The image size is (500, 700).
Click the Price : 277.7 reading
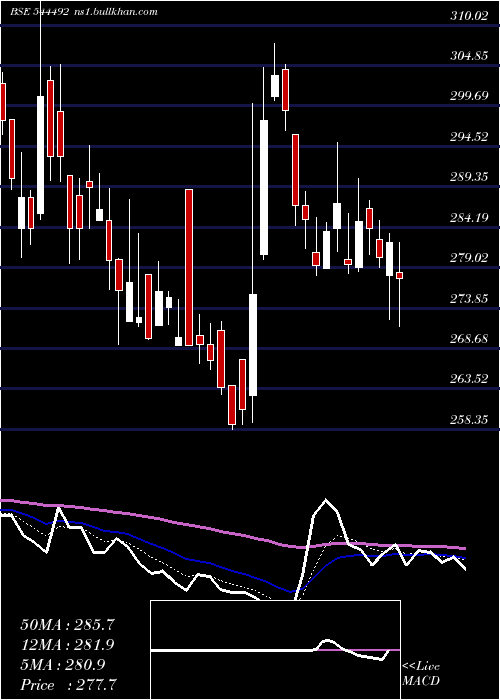point(69,684)
